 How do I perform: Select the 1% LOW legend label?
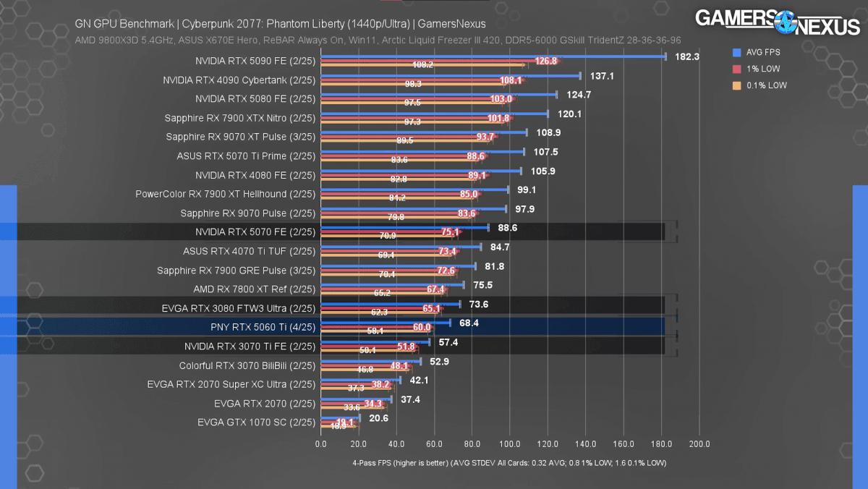coord(762,69)
